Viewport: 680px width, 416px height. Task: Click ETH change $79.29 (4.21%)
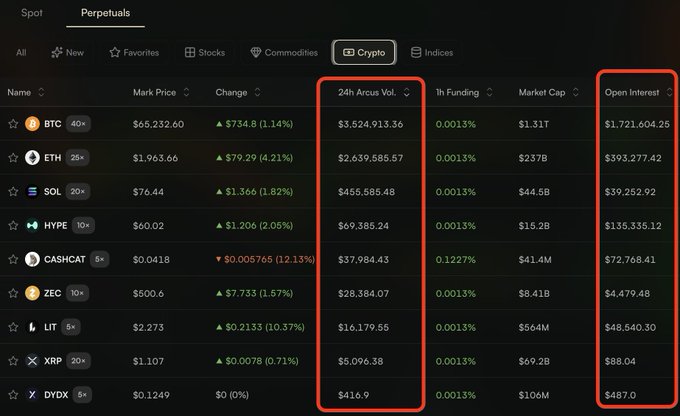pos(255,158)
